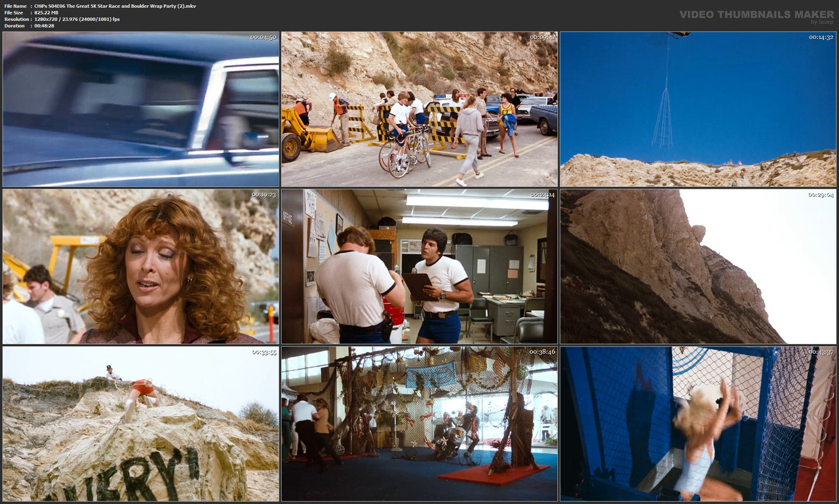Open the office clipboard scene thumbnail at 00:24:14

click(x=419, y=267)
